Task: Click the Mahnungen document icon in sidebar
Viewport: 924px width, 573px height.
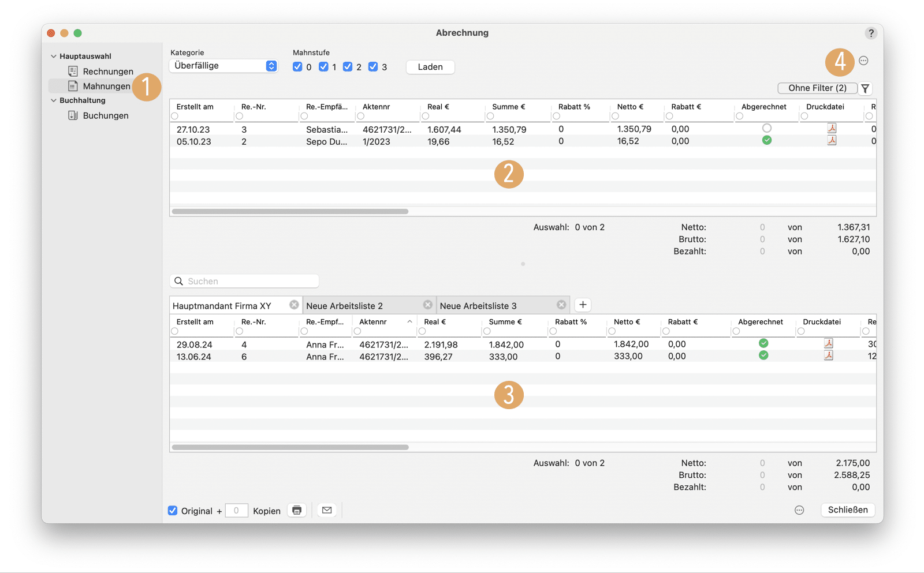Action: coord(73,86)
